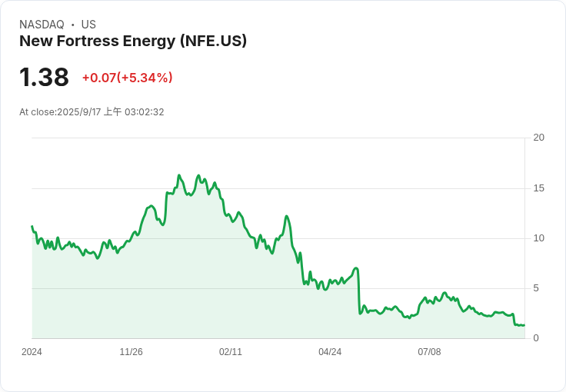Click the 07/08 date axis label
Screen dimensions: 566x392
(x=429, y=352)
